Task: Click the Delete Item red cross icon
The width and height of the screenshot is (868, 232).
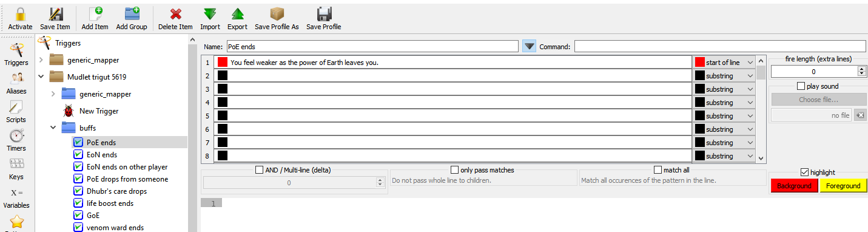Action: click(x=175, y=14)
